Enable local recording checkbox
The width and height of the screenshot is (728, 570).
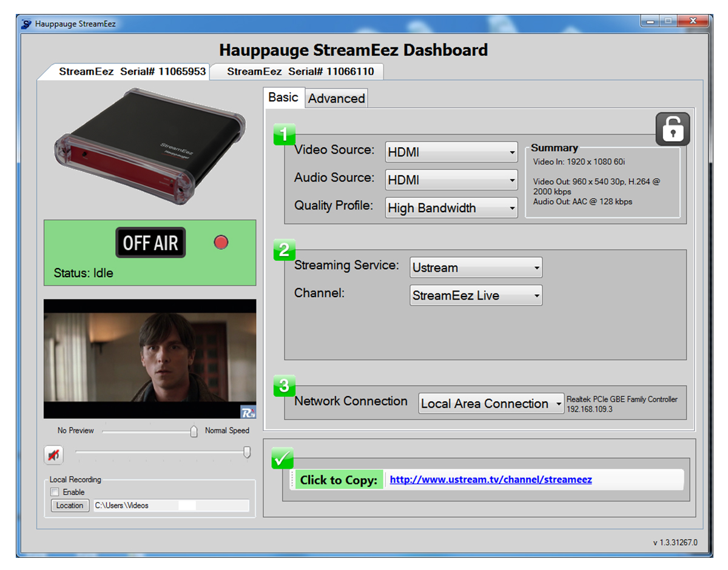pos(55,492)
